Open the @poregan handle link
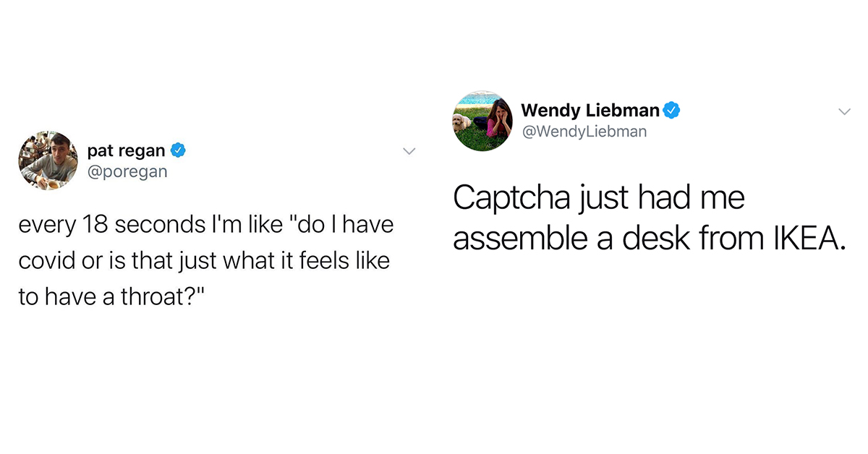 [x=127, y=172]
